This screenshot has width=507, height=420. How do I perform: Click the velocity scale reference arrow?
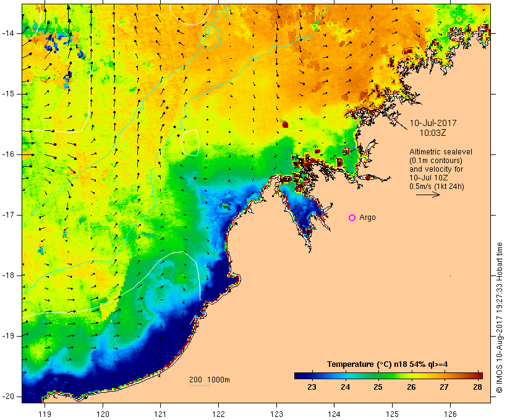[x=428, y=195]
